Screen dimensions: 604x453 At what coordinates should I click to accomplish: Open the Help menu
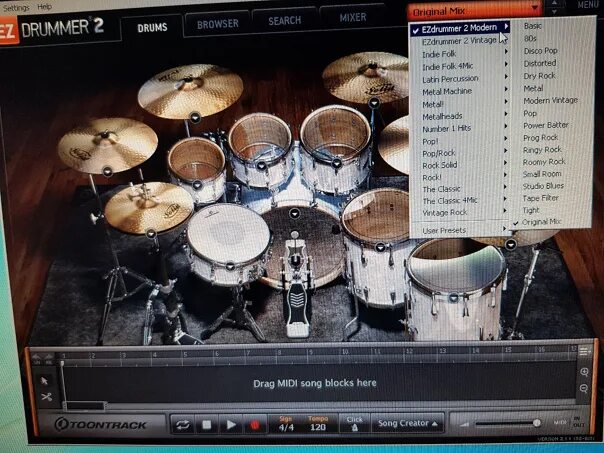(44, 7)
